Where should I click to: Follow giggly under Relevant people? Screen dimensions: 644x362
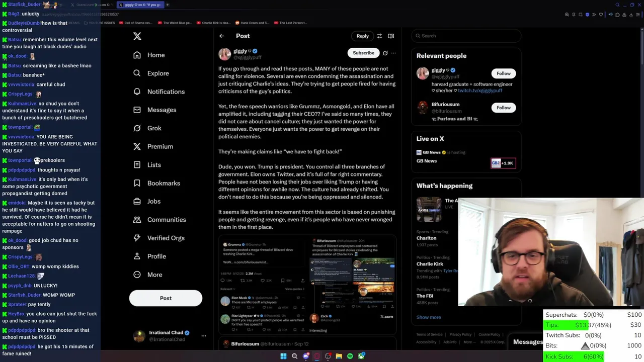pos(504,73)
